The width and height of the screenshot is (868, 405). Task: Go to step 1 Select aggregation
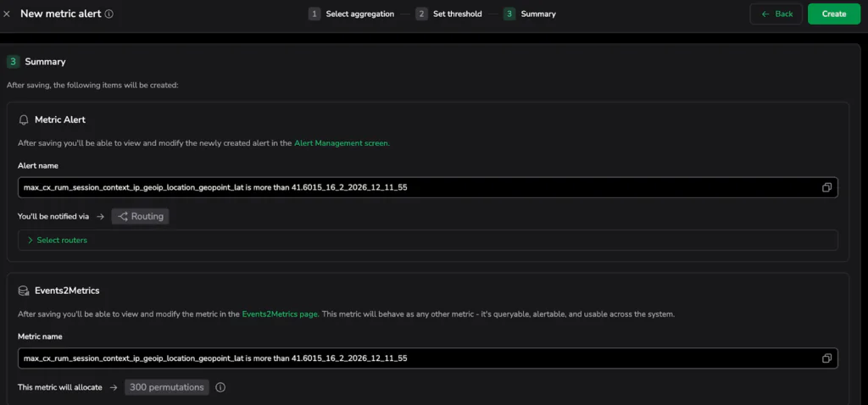[351, 14]
